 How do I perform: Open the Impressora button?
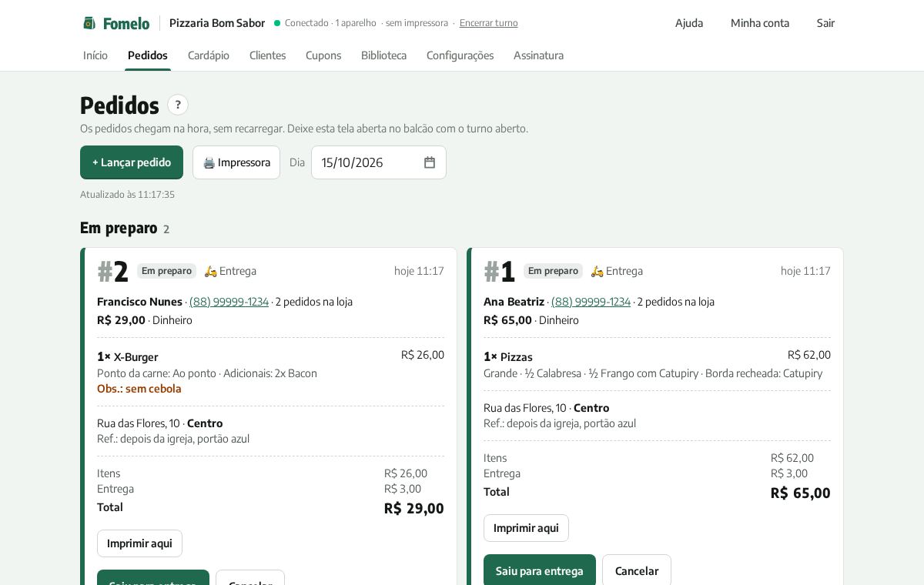coord(236,162)
